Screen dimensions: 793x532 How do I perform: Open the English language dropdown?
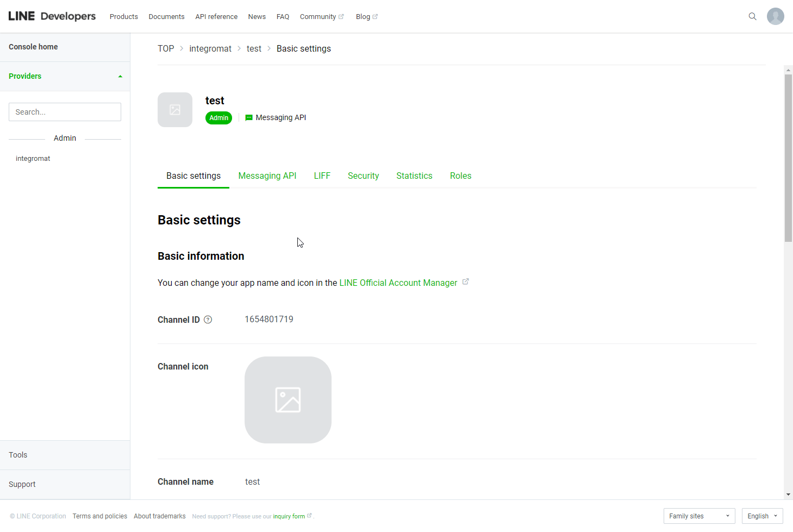tap(762, 516)
